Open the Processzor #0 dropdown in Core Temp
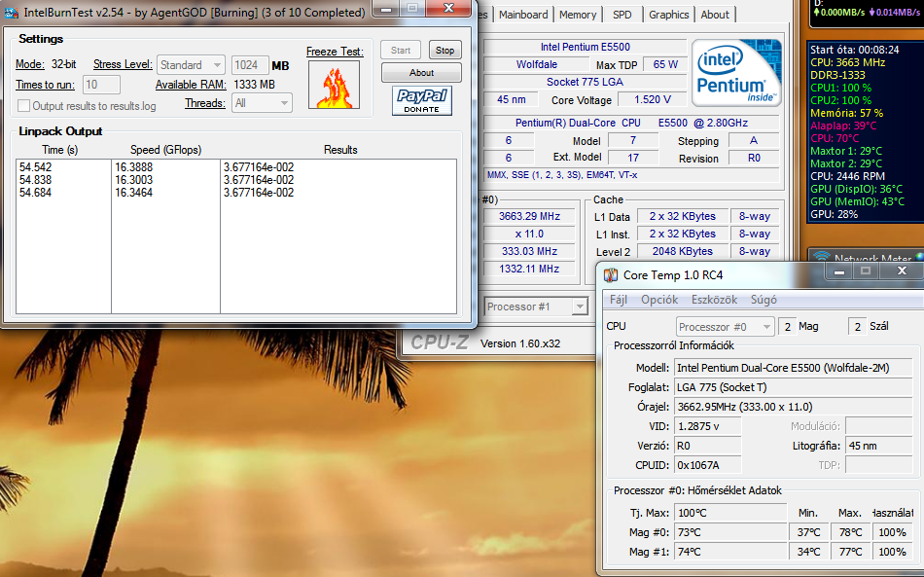This screenshot has height=577, width=924. click(x=725, y=327)
